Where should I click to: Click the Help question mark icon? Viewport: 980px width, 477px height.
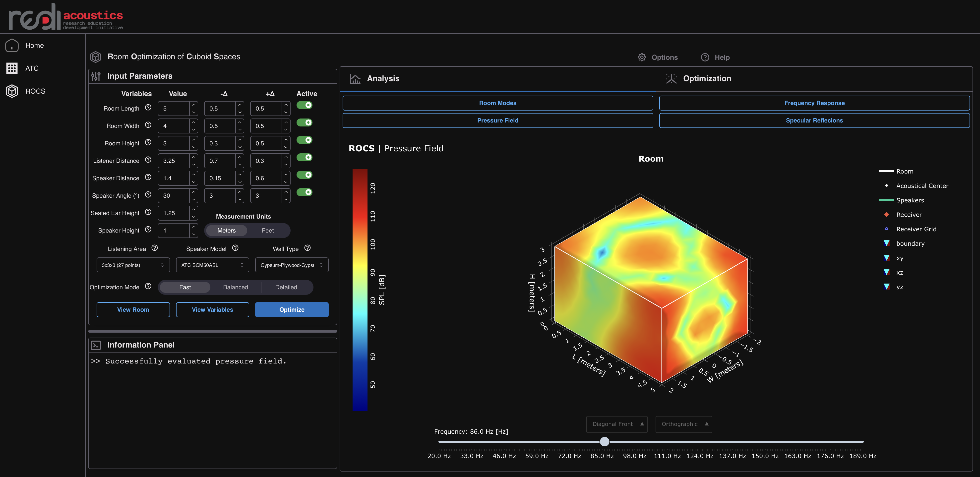click(x=705, y=58)
